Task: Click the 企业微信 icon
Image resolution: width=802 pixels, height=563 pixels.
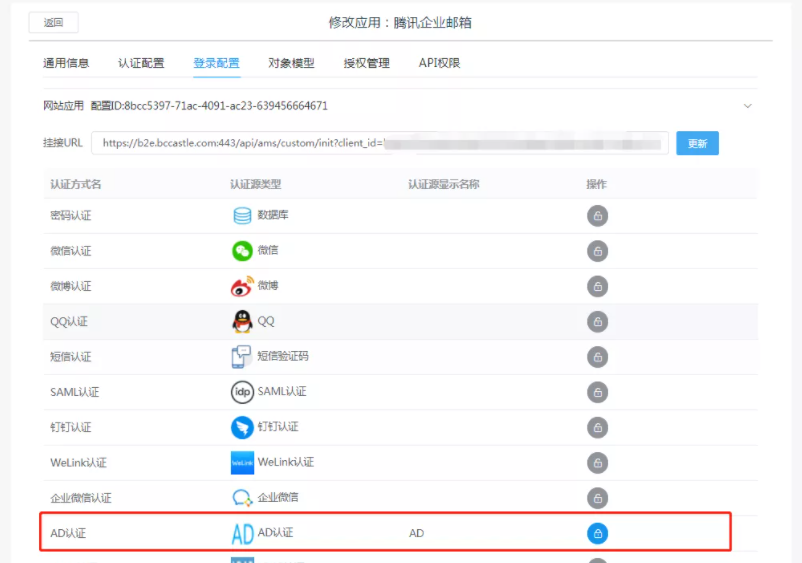Action: pos(242,498)
